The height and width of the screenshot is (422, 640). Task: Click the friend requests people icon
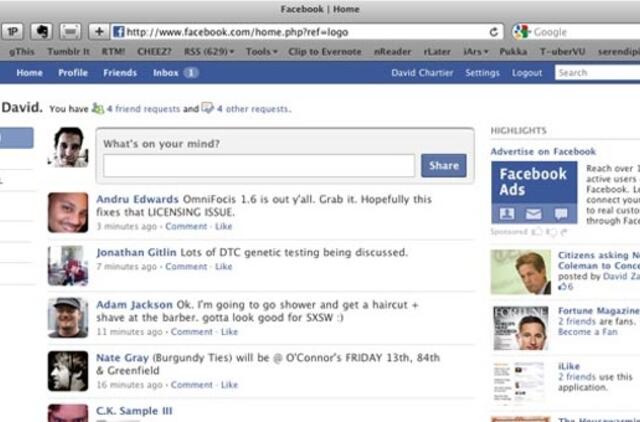click(x=97, y=109)
